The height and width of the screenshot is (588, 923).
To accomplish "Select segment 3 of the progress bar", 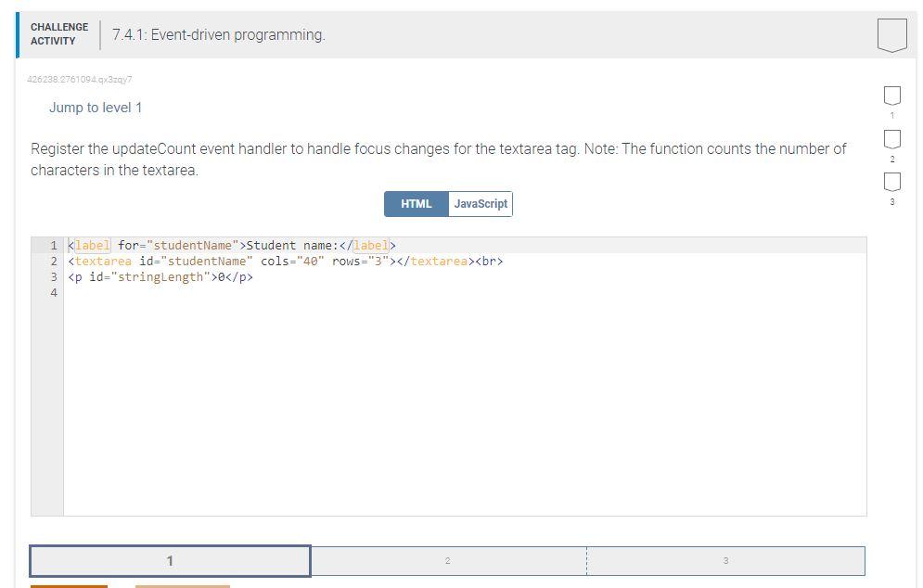I will [x=724, y=560].
